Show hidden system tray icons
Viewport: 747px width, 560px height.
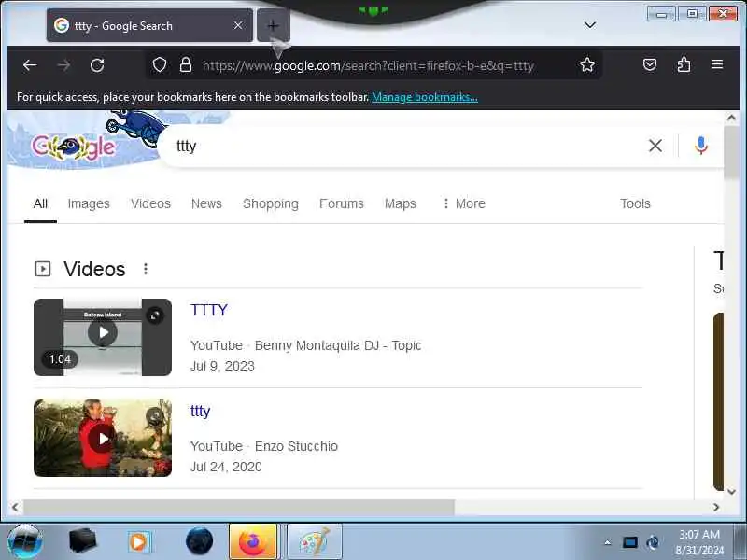(x=608, y=542)
